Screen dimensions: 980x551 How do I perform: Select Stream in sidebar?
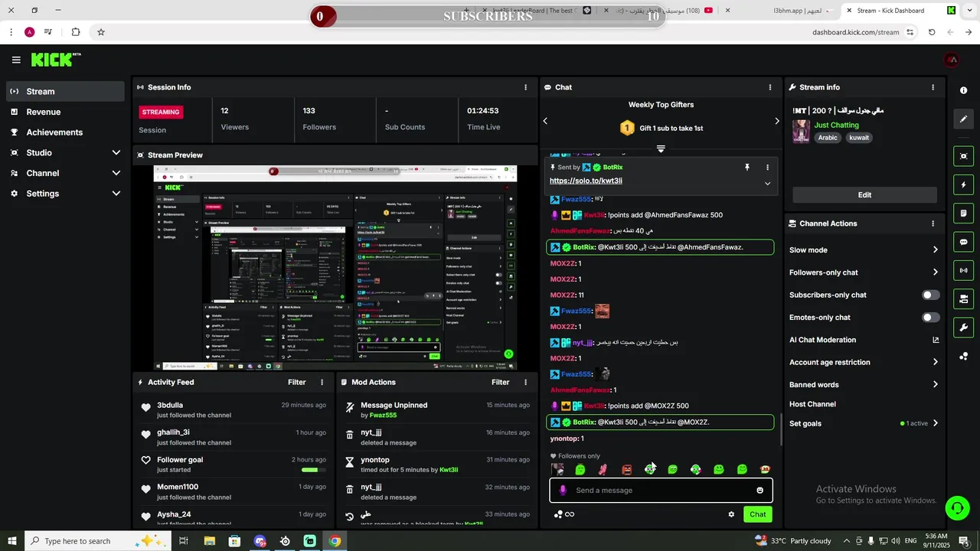click(64, 91)
